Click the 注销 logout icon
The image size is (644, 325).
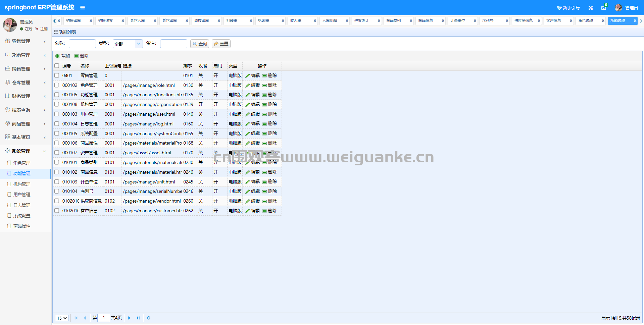click(x=37, y=29)
